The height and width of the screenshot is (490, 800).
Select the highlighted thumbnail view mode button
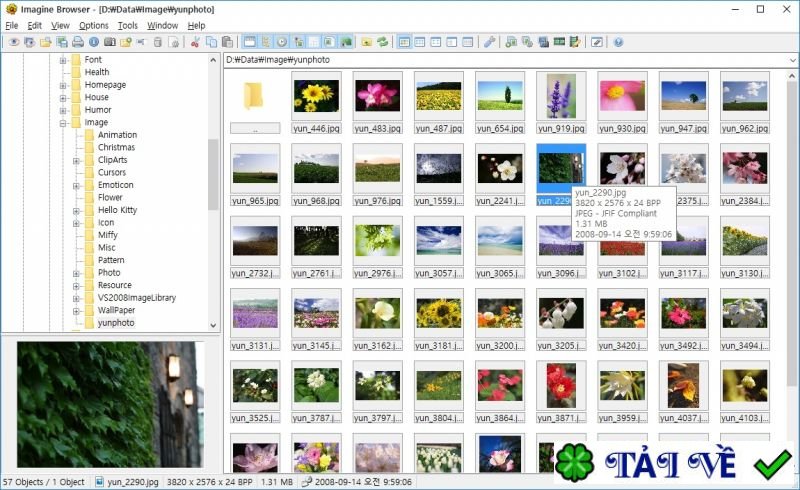coord(404,42)
